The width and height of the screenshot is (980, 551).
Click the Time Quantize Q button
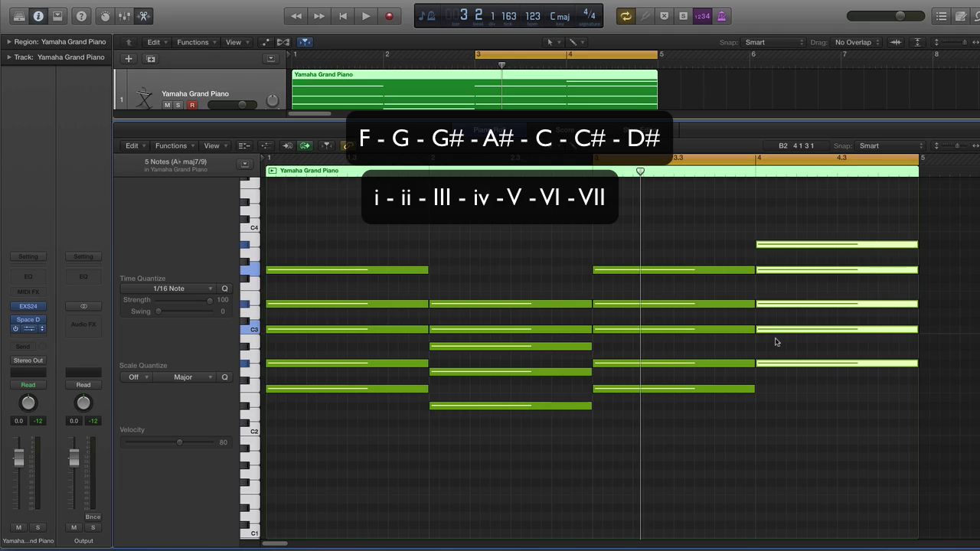(225, 289)
